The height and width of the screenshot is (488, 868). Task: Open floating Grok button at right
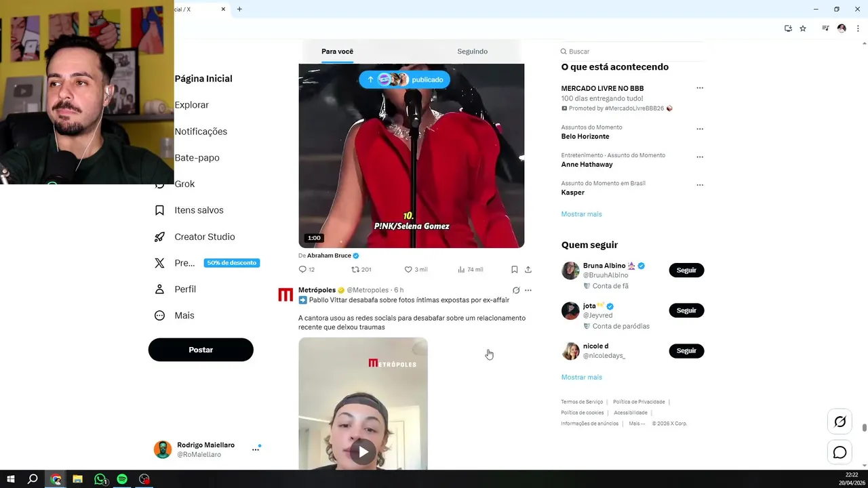point(840,422)
